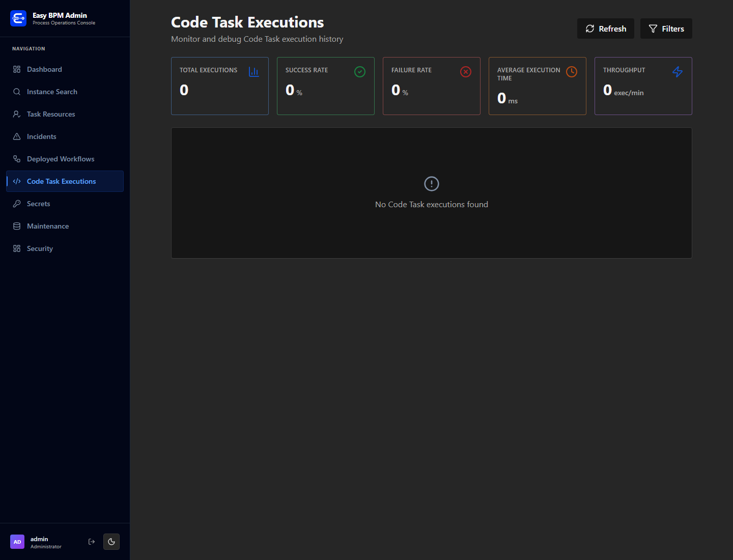Open the Dashboard page
Viewport: 733px width, 560px height.
click(x=65, y=69)
